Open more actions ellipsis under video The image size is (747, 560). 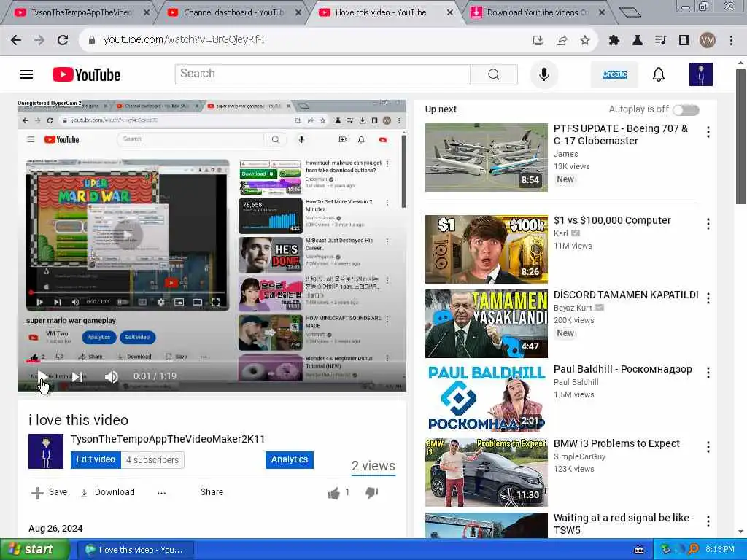161,493
